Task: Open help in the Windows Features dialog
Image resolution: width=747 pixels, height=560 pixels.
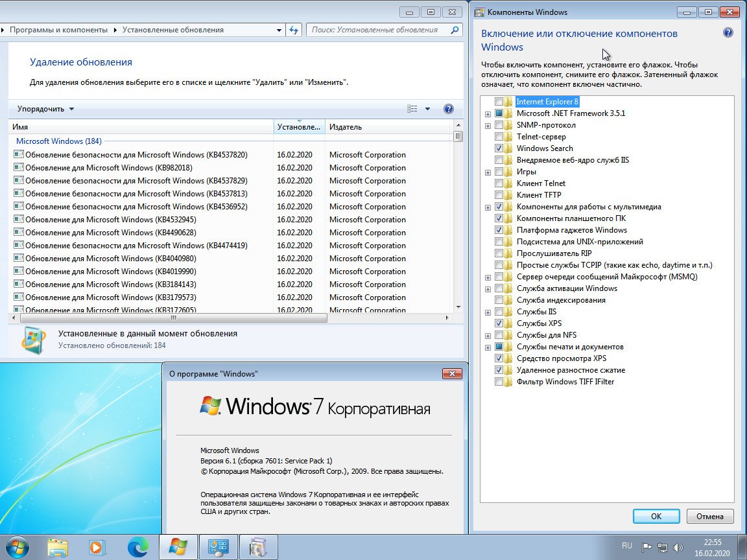Action: click(x=728, y=33)
